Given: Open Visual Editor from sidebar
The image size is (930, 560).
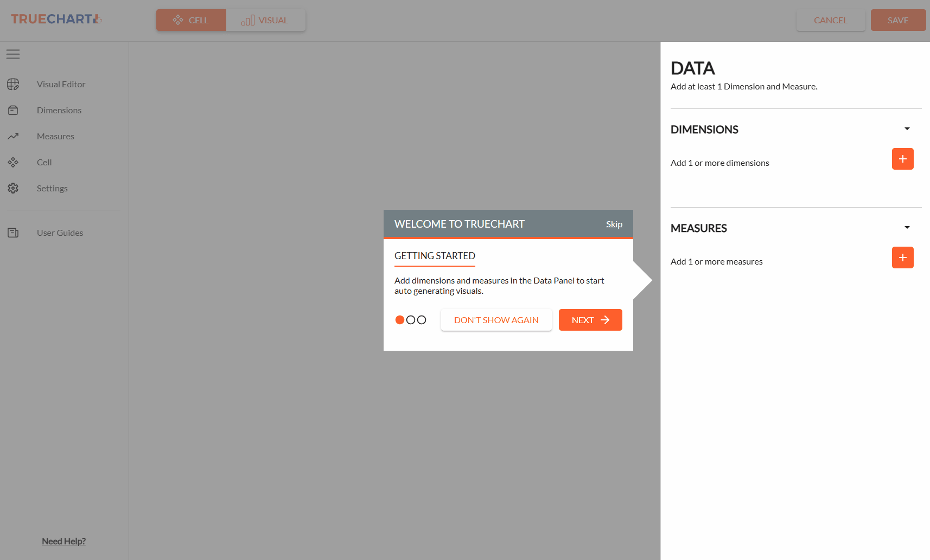Looking at the screenshot, I should tap(61, 84).
